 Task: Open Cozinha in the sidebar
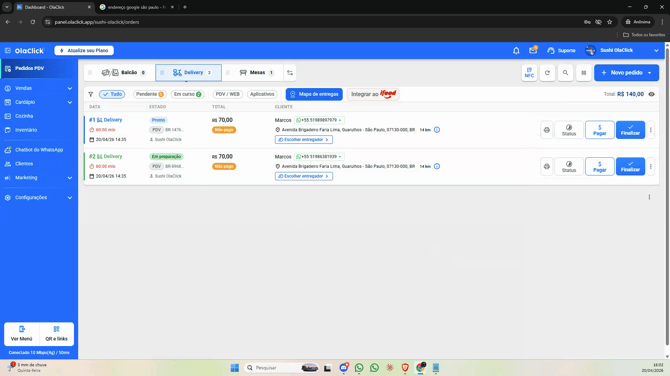click(x=24, y=116)
